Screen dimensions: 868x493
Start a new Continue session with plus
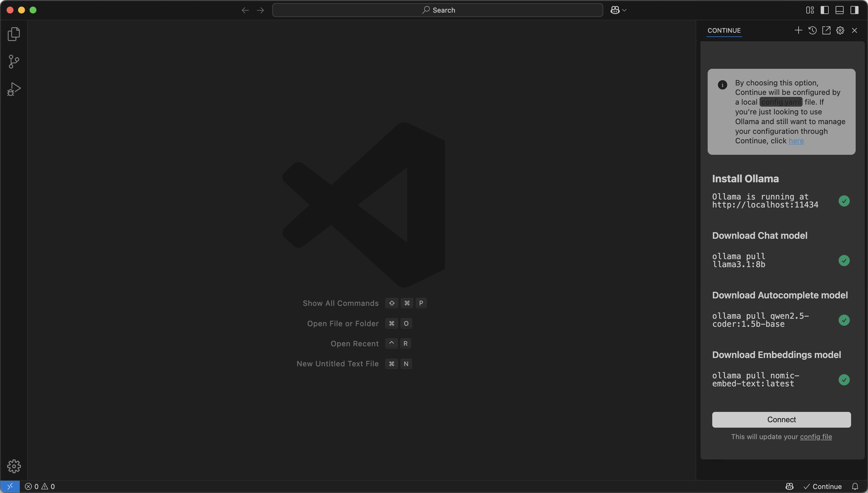click(798, 30)
